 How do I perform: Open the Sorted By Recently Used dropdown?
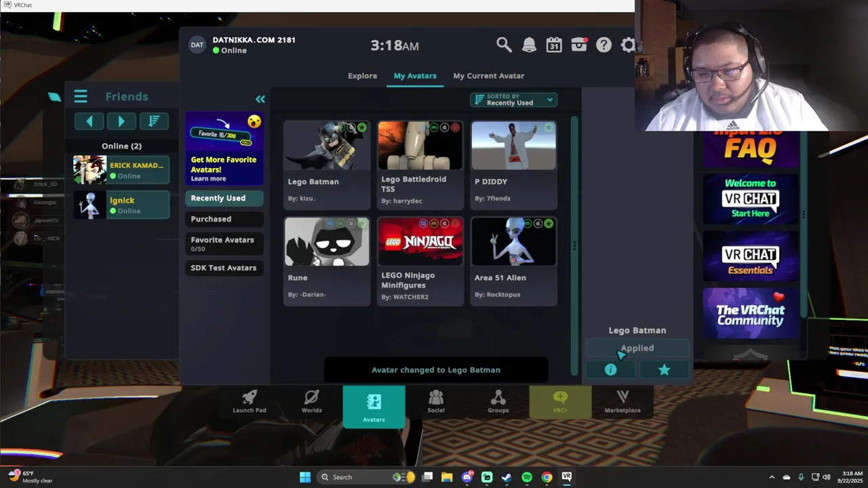pyautogui.click(x=514, y=100)
